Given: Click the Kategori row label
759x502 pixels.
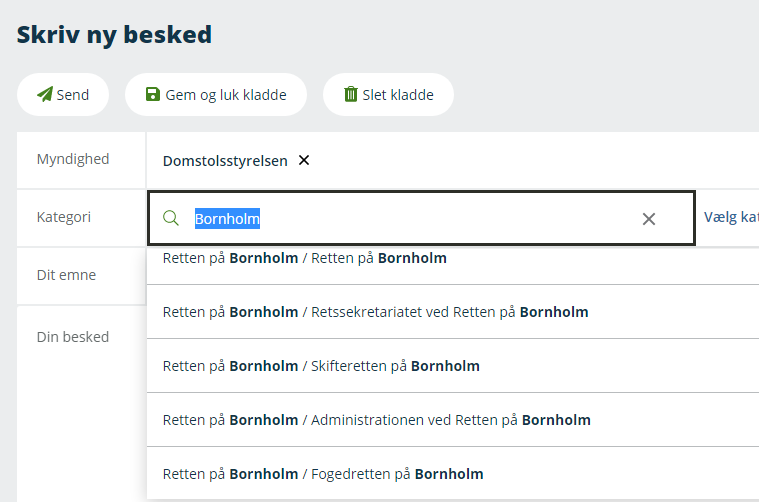Looking at the screenshot, I should [x=64, y=216].
